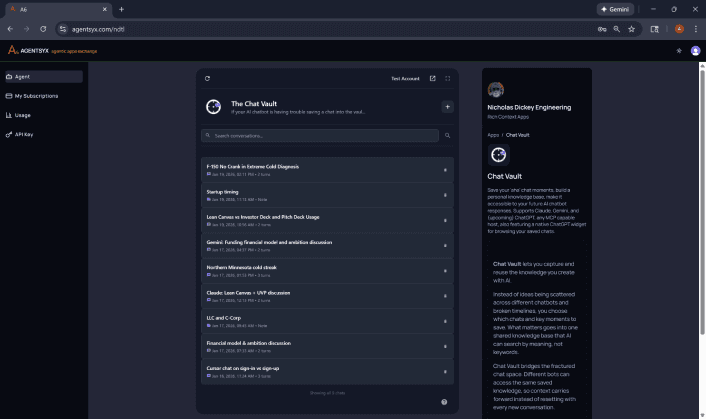The image size is (706, 419).
Task: Click the help question mark icon
Action: pos(444,402)
